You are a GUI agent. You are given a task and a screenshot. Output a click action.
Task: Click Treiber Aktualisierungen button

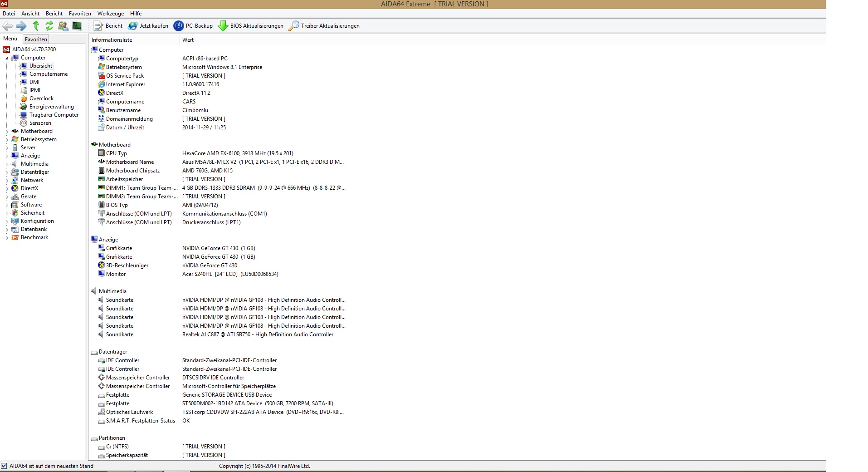click(324, 26)
